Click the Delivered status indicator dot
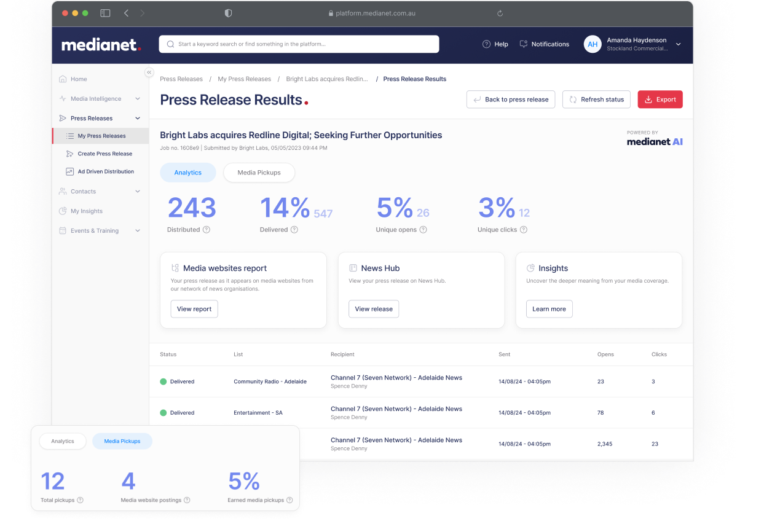772x532 pixels. click(x=162, y=381)
